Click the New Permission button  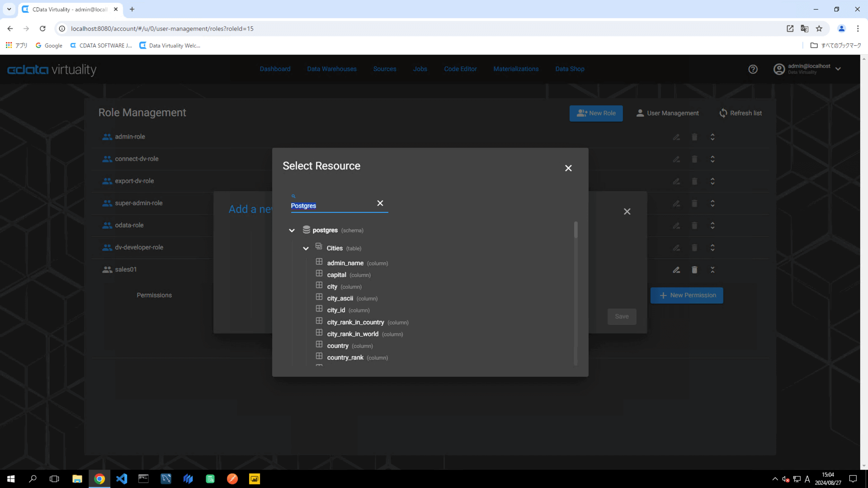[687, 295]
